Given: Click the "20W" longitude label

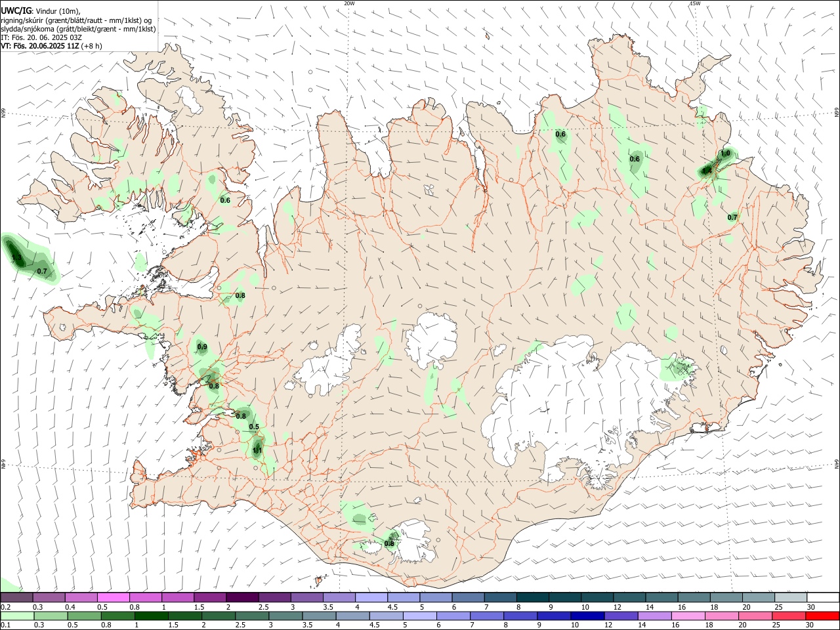Looking at the screenshot, I should (x=349, y=3).
